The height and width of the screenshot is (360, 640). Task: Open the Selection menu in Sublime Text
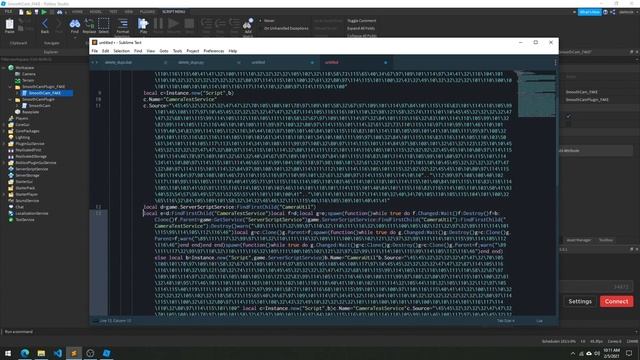pyautogui.click(x=121, y=51)
